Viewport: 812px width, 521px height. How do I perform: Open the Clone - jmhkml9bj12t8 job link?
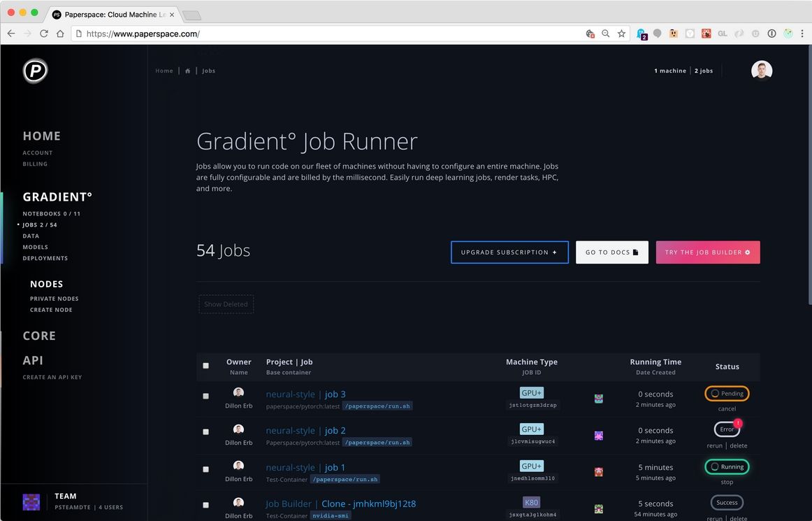tap(369, 504)
